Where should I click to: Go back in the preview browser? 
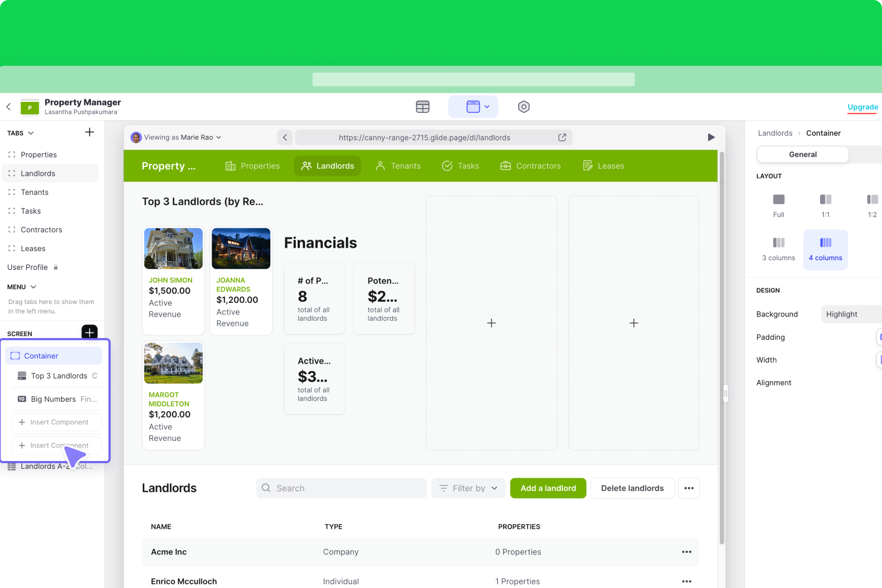coord(285,138)
